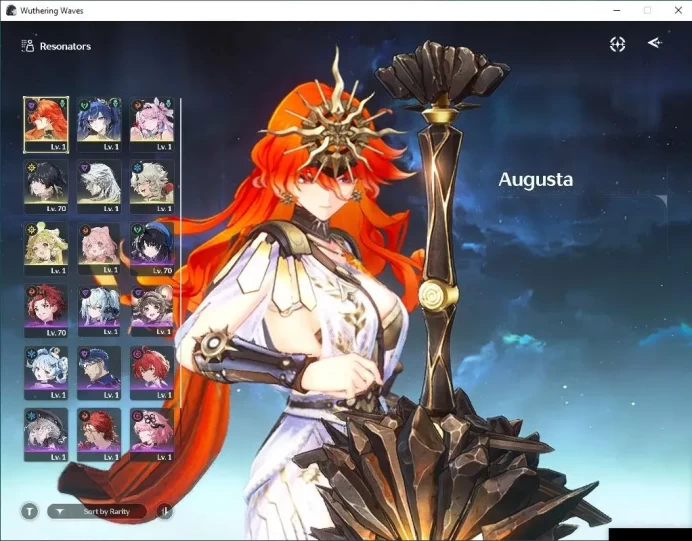Select the blue-beret black-haired Lv. 70 portrait
This screenshot has height=541, width=692.
tap(152, 249)
